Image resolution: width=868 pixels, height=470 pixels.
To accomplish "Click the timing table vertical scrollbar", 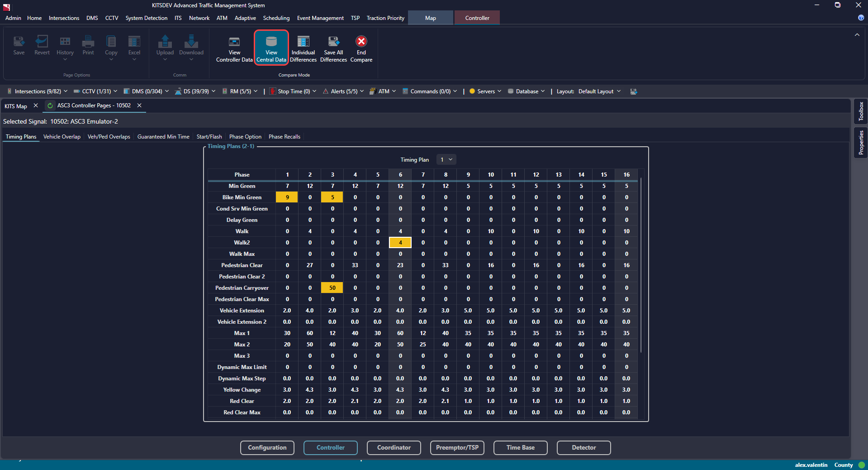I will coord(641,265).
